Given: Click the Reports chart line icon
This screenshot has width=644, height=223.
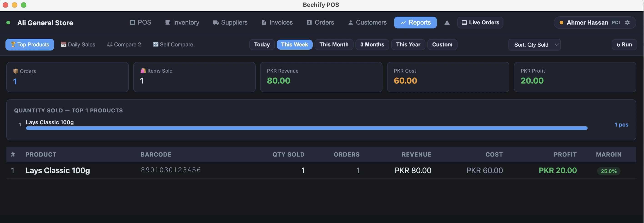Looking at the screenshot, I should 403,23.
